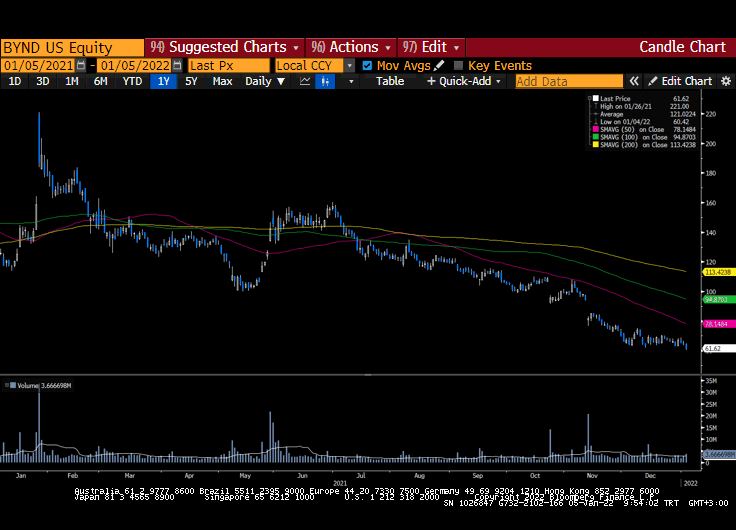This screenshot has width=736, height=530.
Task: Click the 94.8703 green price axis label
Action: tap(719, 299)
